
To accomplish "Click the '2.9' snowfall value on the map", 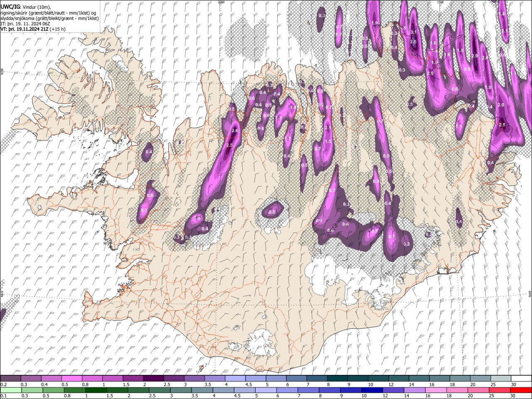I will coord(475,56).
